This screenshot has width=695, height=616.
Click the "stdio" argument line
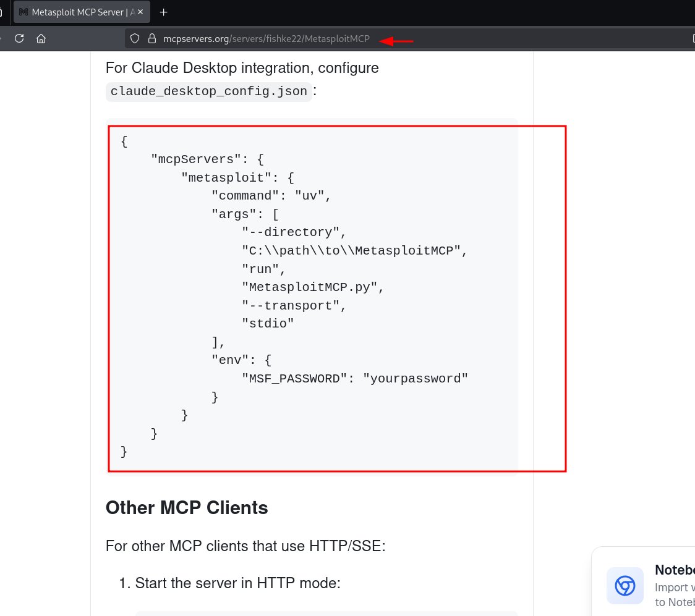click(268, 324)
